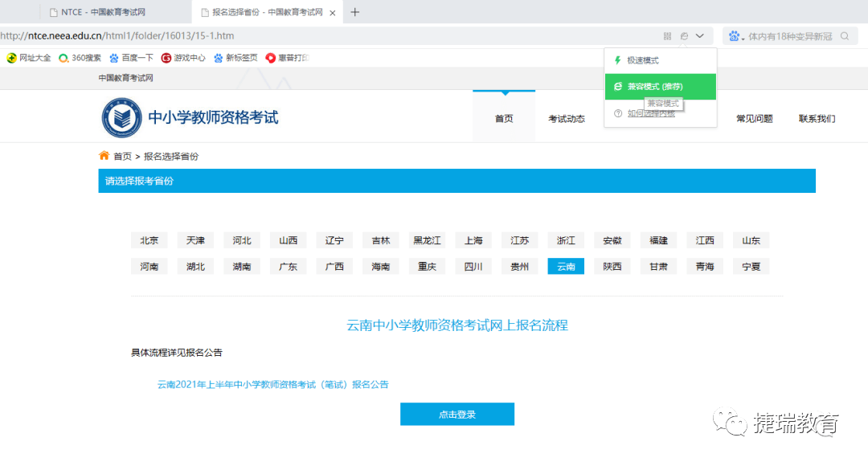Expand the address bar dropdown arrow
The height and width of the screenshot is (462, 868).
coord(700,36)
